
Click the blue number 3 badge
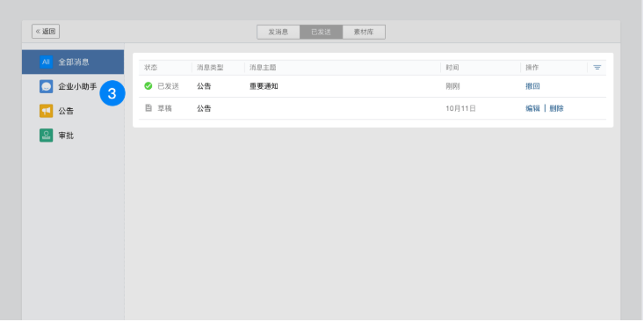pyautogui.click(x=112, y=93)
